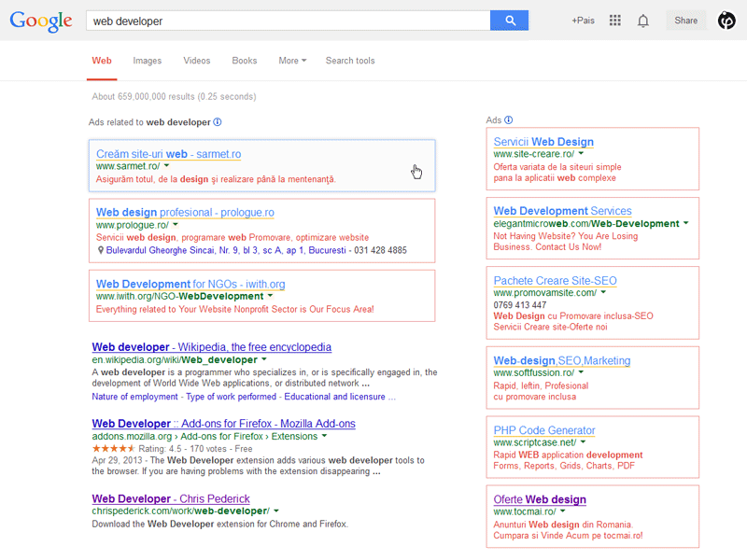Click 'Anunturi Web design din Romania.' text
The image size is (747, 560).
point(563,525)
